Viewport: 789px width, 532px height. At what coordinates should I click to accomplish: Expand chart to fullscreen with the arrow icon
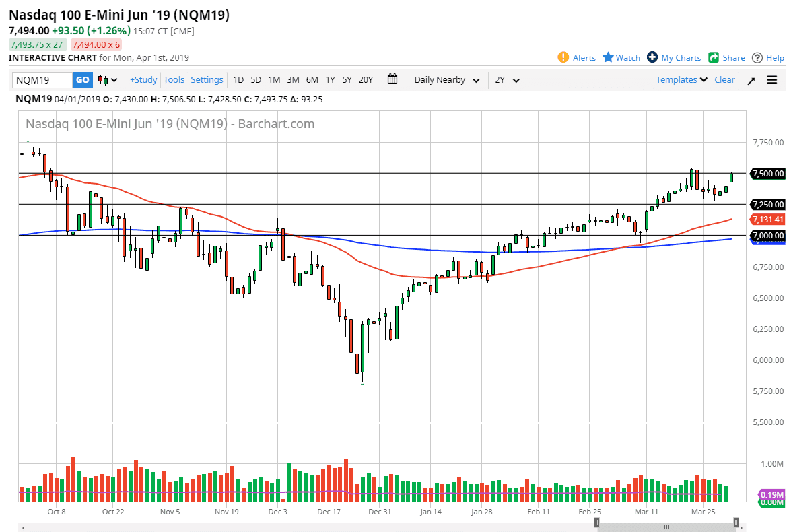(x=751, y=79)
